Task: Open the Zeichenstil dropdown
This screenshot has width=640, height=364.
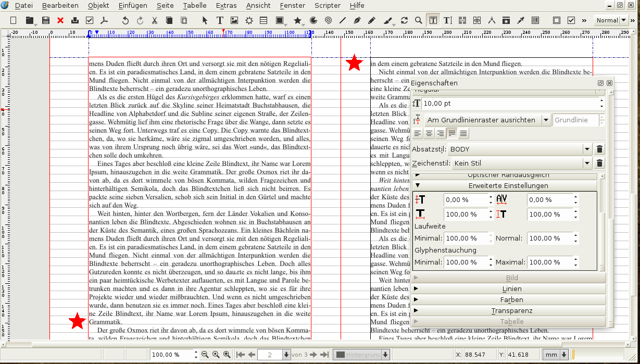Action: (587, 164)
